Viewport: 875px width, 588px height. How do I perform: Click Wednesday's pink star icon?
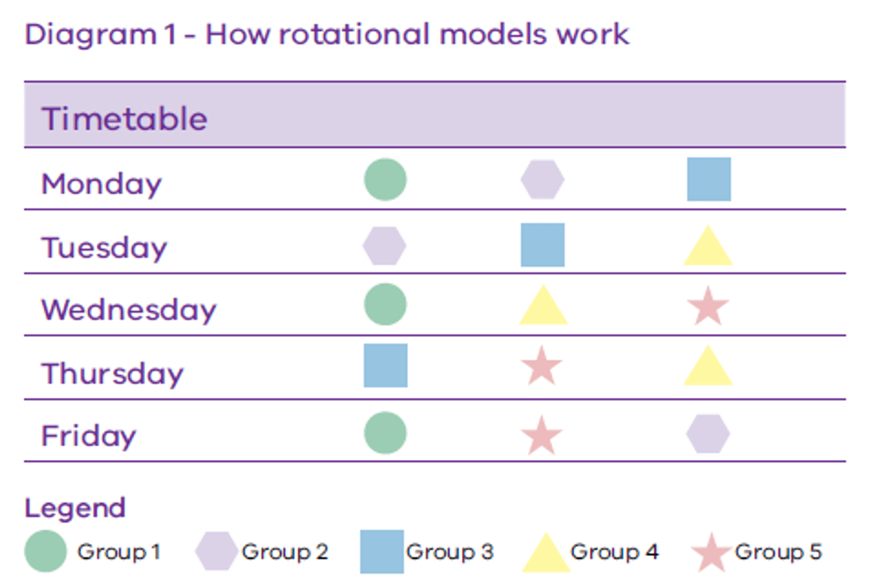click(708, 306)
